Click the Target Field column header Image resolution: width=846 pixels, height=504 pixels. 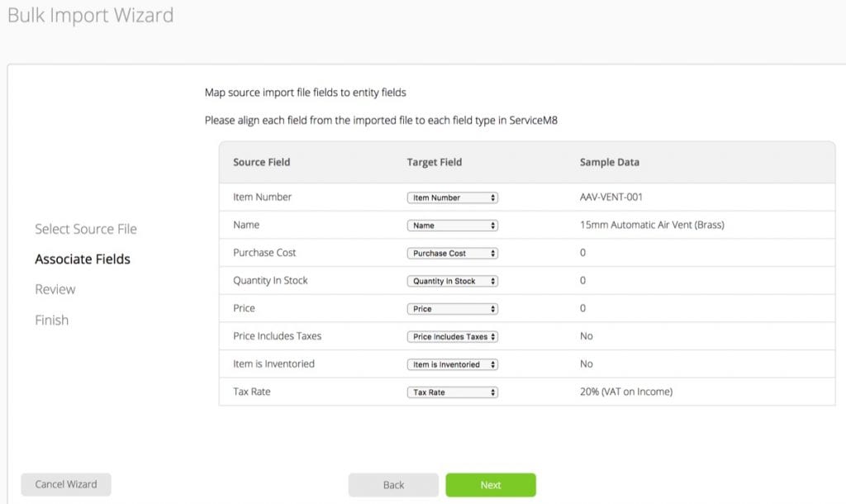[x=435, y=162]
